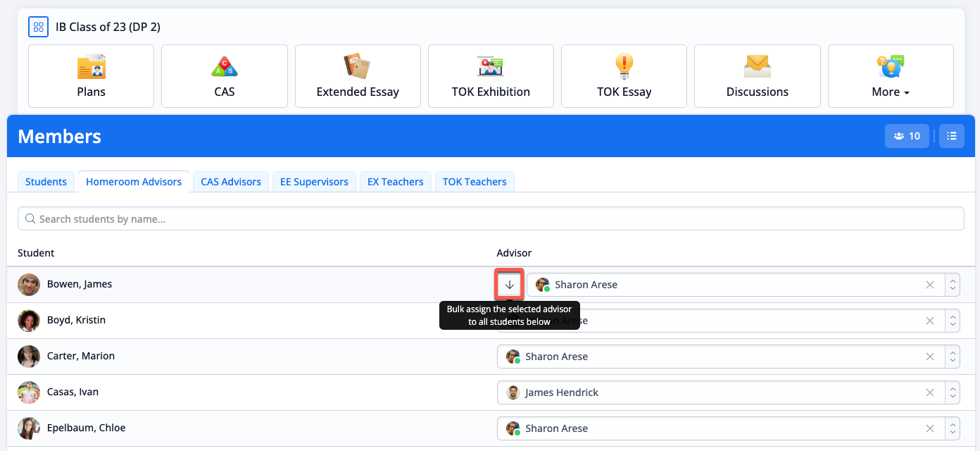
Task: Switch to the Students tab
Action: (x=46, y=182)
